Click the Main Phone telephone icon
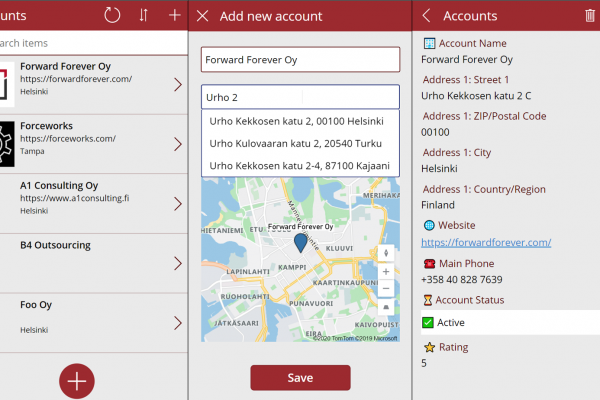This screenshot has width=600, height=400. (x=429, y=263)
